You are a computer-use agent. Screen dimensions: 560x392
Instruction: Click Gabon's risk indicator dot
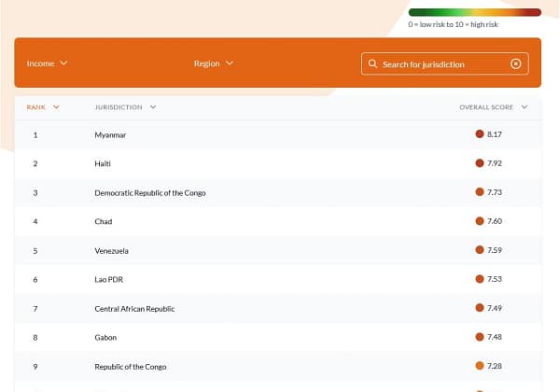pos(480,337)
